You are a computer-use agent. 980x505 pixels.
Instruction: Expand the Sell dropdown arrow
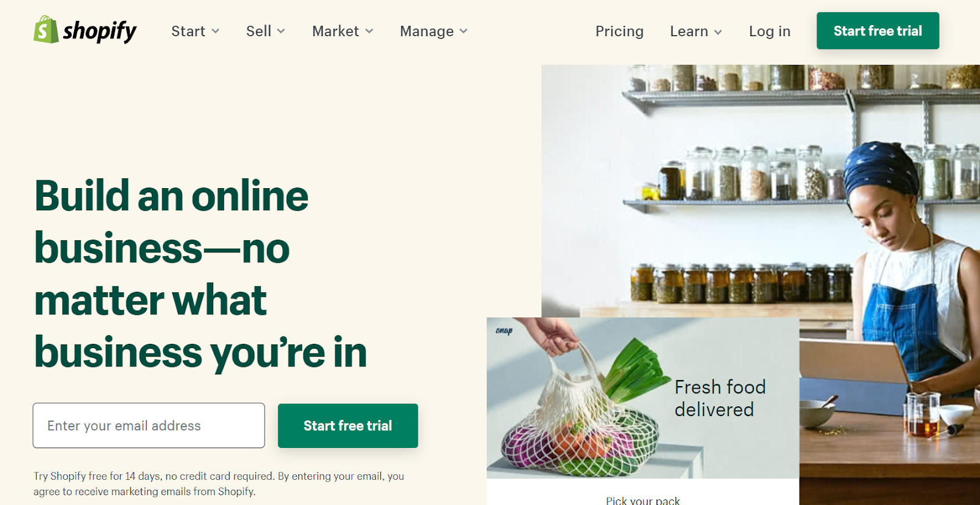tap(281, 31)
